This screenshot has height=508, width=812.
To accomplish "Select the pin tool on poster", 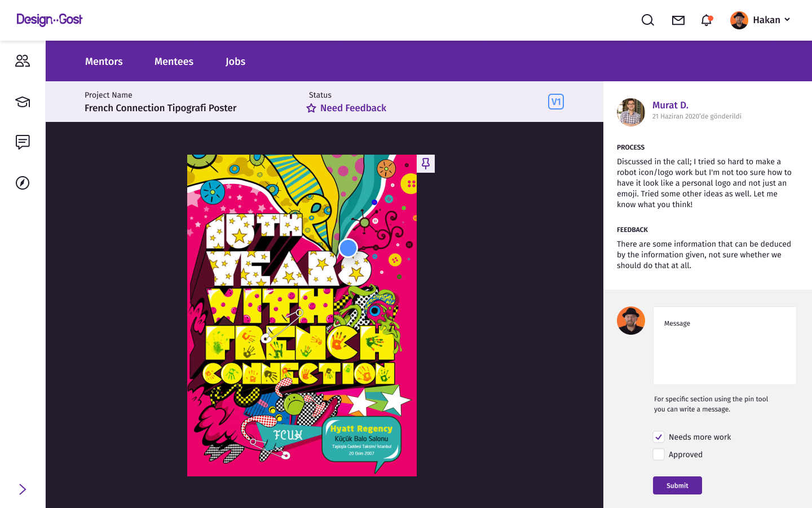I will (x=426, y=164).
